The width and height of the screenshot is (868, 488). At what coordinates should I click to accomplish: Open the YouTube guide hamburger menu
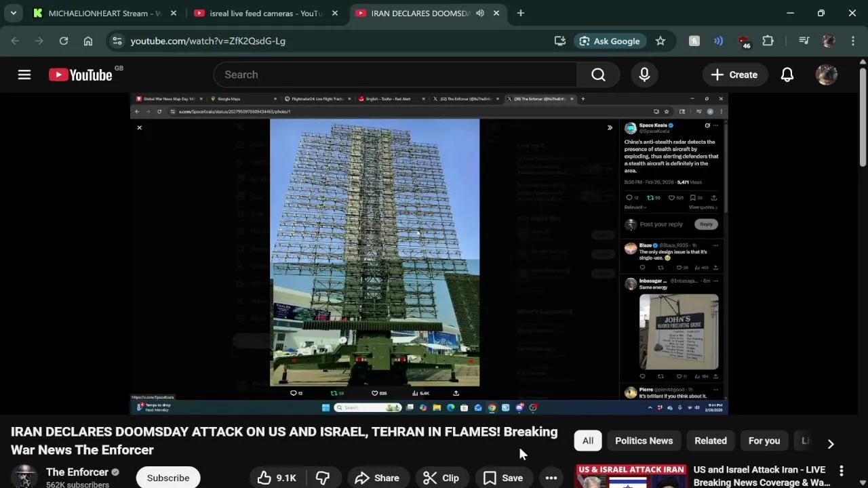coord(24,75)
